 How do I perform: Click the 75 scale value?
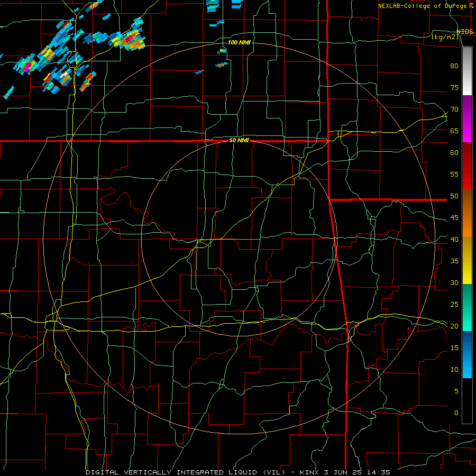(x=454, y=87)
